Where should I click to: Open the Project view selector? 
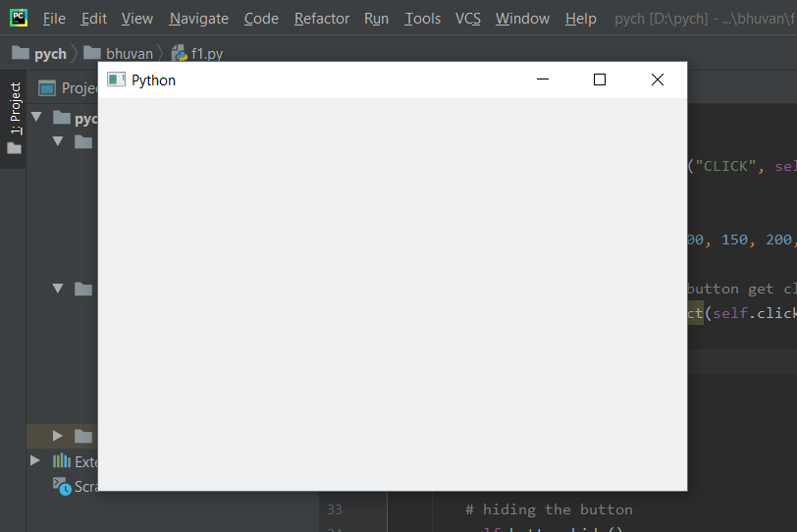[68, 88]
